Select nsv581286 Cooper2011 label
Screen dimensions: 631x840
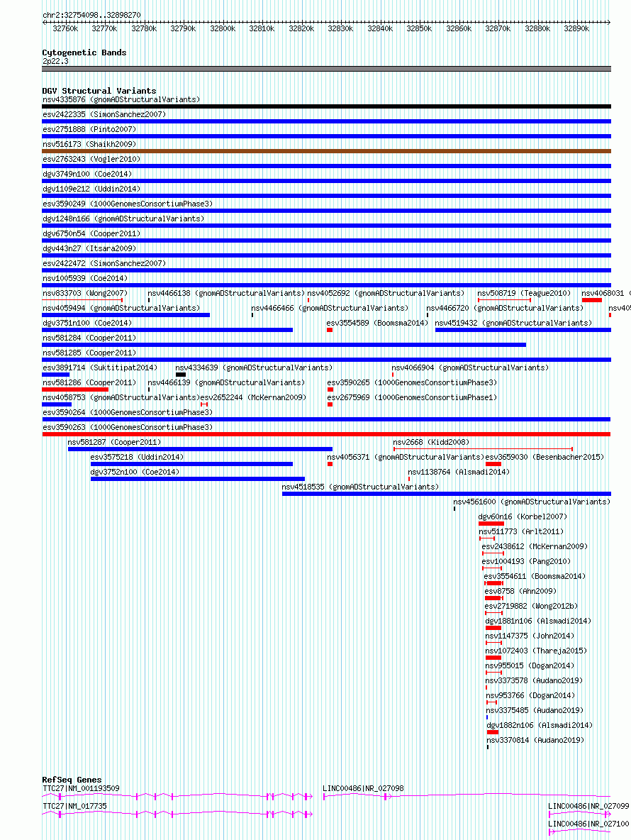tap(89, 383)
